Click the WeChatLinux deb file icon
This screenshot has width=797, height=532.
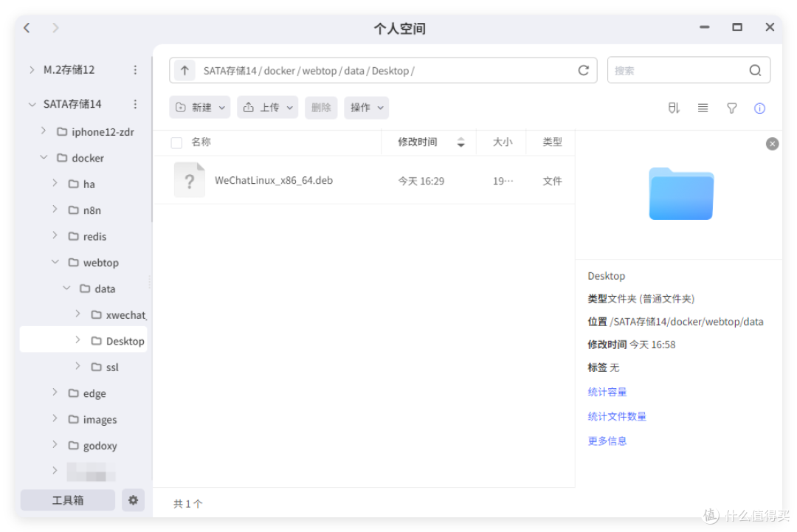pos(190,180)
